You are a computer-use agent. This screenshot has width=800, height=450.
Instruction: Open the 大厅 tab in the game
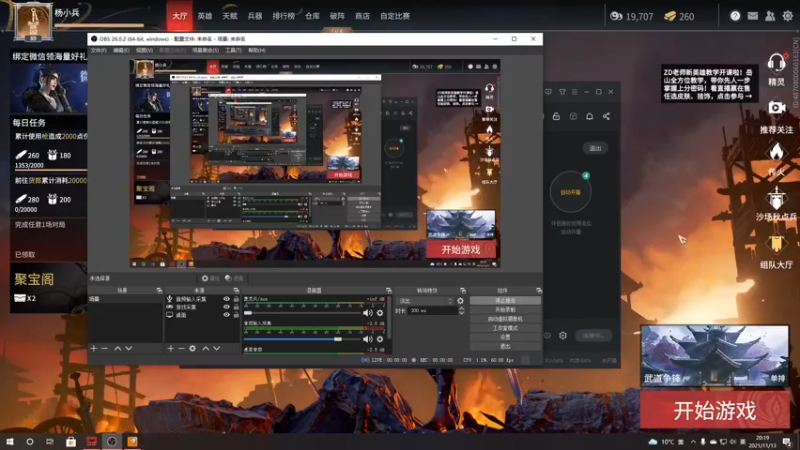(x=180, y=16)
